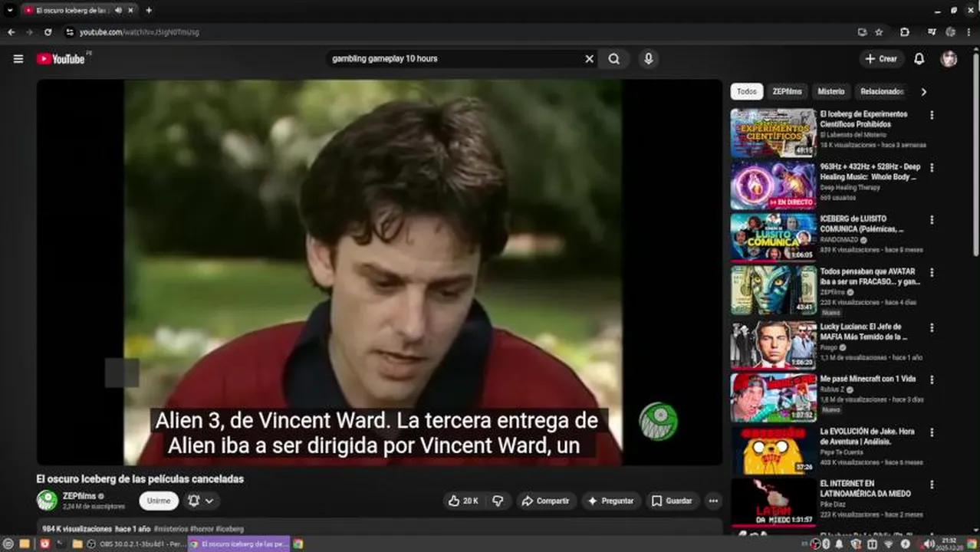Open the Chrome three-dot menu

tap(971, 32)
